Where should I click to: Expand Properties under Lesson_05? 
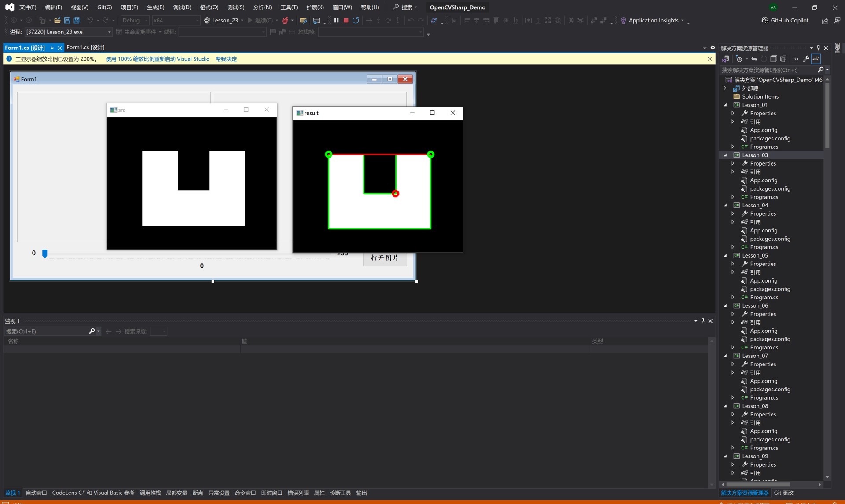(733, 264)
